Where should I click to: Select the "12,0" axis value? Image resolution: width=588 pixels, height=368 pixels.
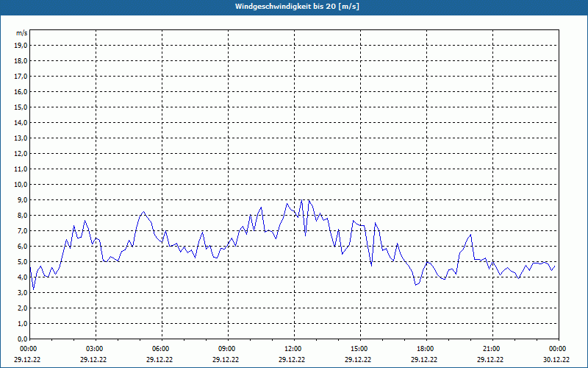[x=21, y=154]
